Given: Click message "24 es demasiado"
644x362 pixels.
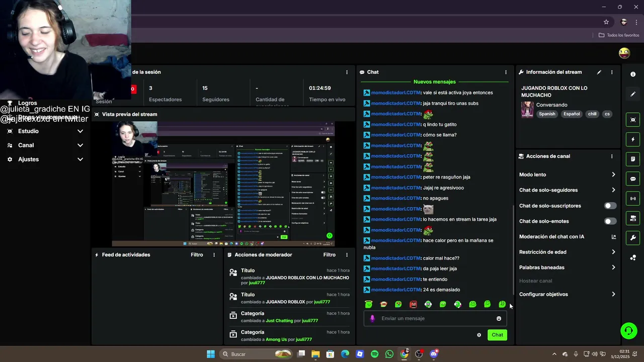Looking at the screenshot, I should (441, 290).
